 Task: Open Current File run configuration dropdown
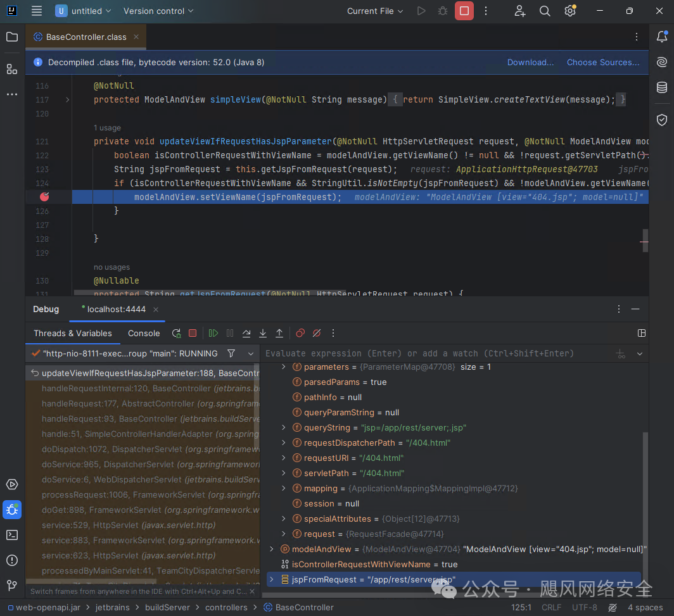point(375,11)
